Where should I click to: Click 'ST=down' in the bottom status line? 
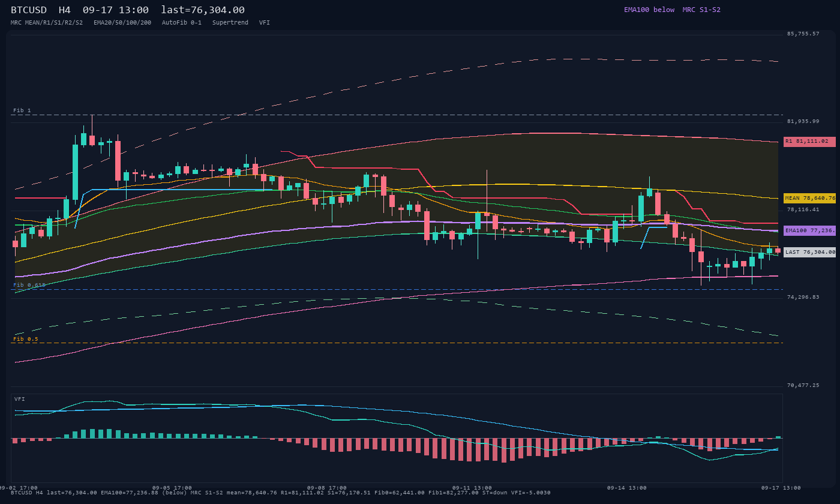click(x=495, y=493)
